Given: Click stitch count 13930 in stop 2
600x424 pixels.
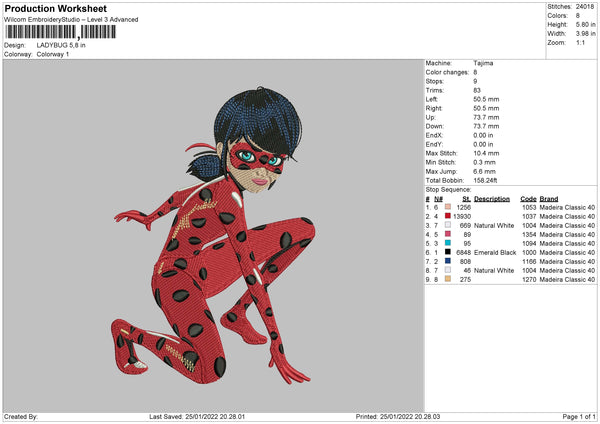Looking at the screenshot, I should tap(462, 217).
